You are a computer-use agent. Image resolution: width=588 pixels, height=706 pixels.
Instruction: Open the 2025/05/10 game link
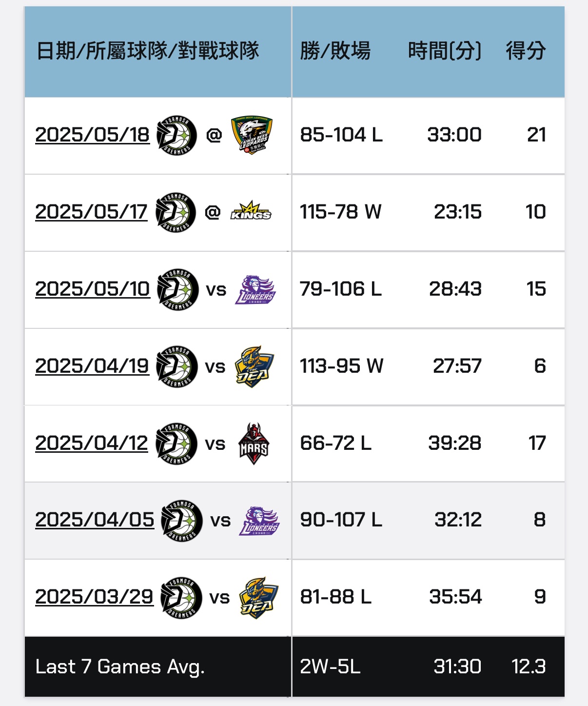(x=93, y=289)
